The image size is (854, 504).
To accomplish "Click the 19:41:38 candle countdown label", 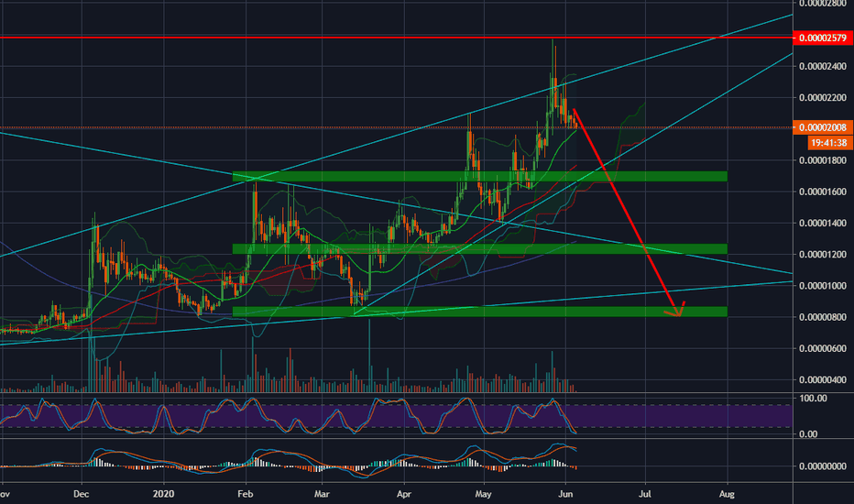I will (829, 143).
